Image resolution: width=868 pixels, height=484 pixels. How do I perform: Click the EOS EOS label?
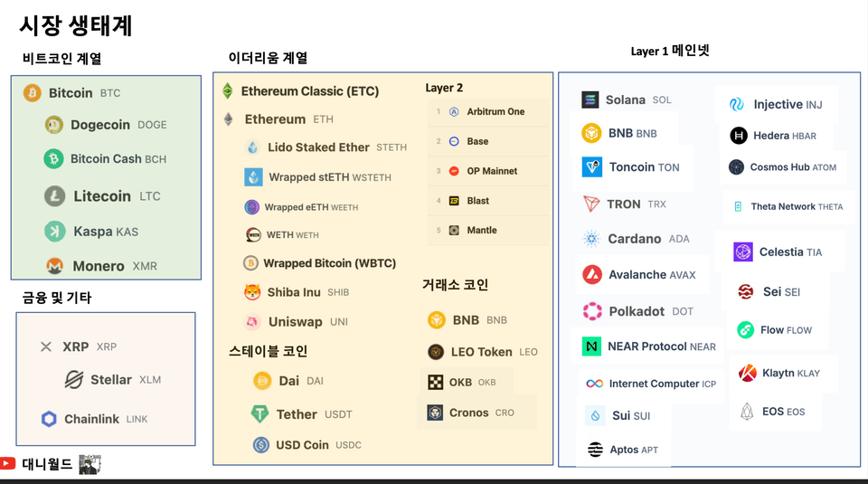coord(783,412)
